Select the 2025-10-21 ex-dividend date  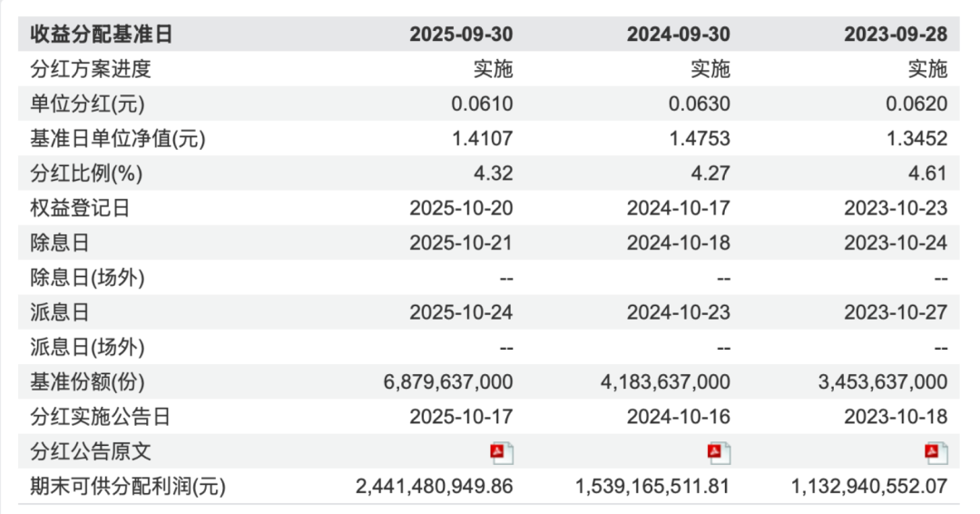tap(461, 243)
